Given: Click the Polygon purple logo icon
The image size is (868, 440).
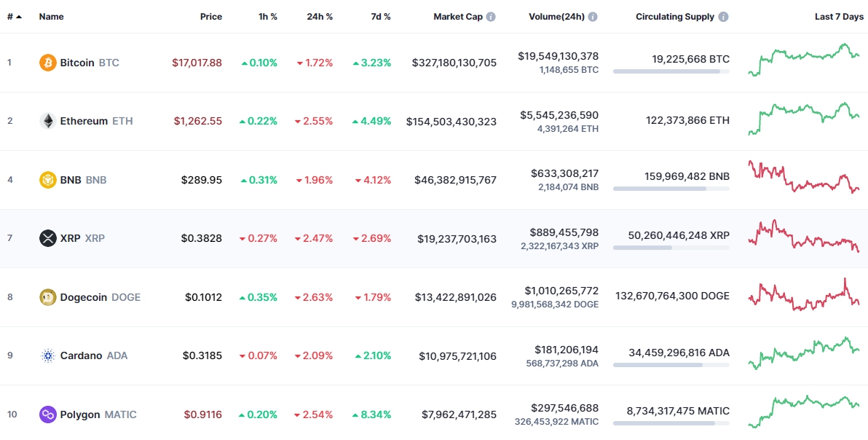Looking at the screenshot, I should click(48, 415).
